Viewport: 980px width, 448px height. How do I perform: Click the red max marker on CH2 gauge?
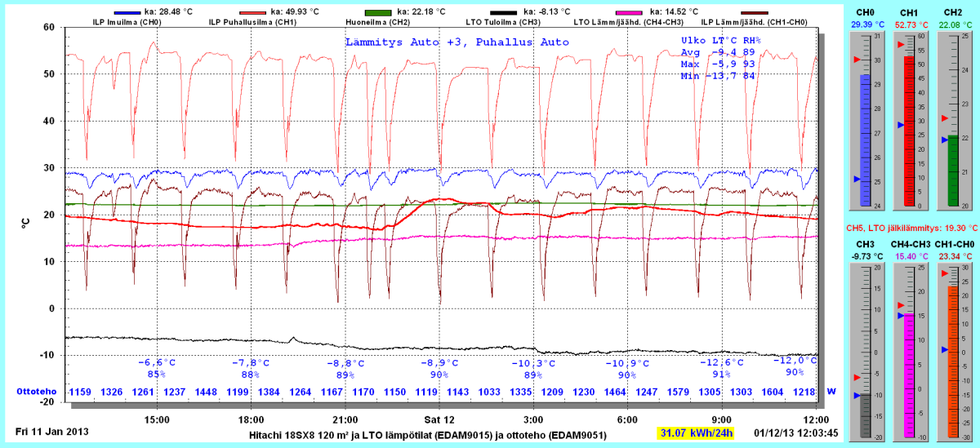click(x=944, y=117)
